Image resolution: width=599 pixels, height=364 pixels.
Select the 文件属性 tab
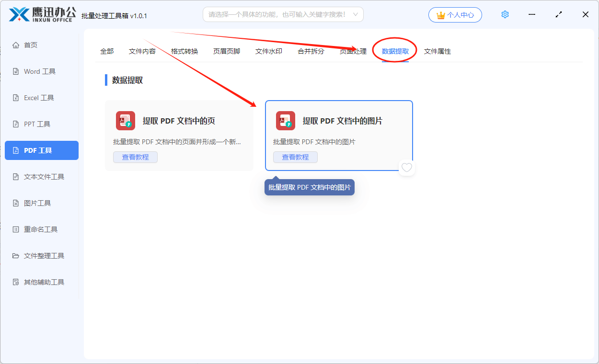438,51
